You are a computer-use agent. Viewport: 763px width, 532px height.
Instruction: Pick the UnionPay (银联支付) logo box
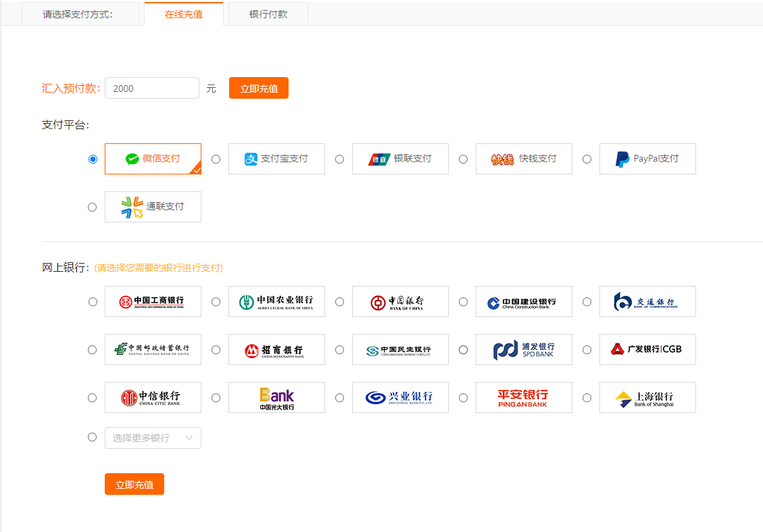pos(400,159)
